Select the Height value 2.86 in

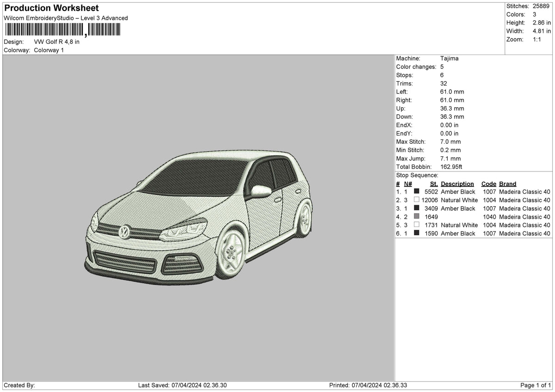click(543, 23)
